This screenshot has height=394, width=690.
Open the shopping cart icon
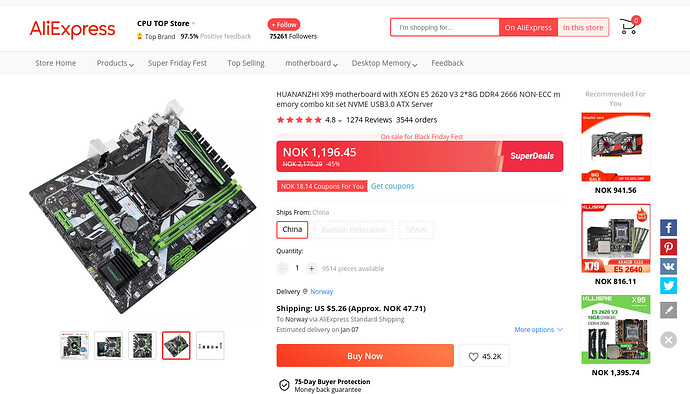point(629,26)
